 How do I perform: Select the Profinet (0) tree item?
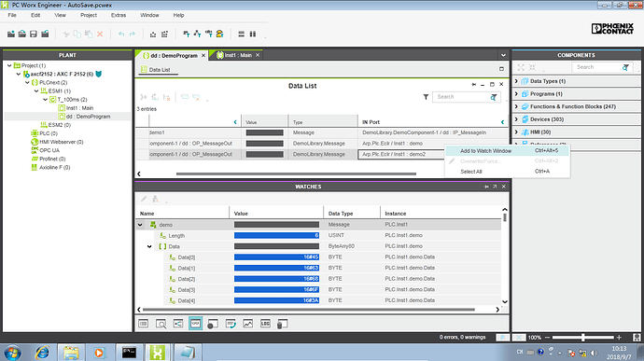(x=52, y=159)
